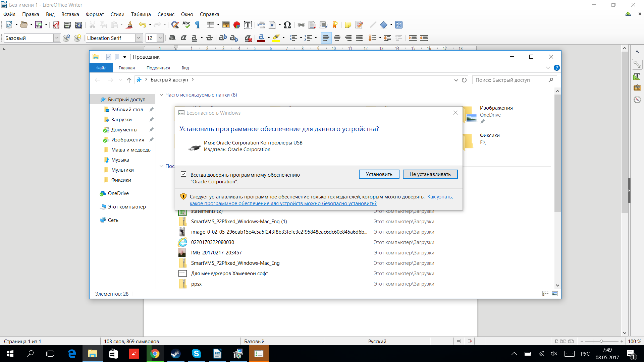This screenshot has height=362, width=644.
Task: Open the font size 12 dropdown
Action: click(x=160, y=38)
